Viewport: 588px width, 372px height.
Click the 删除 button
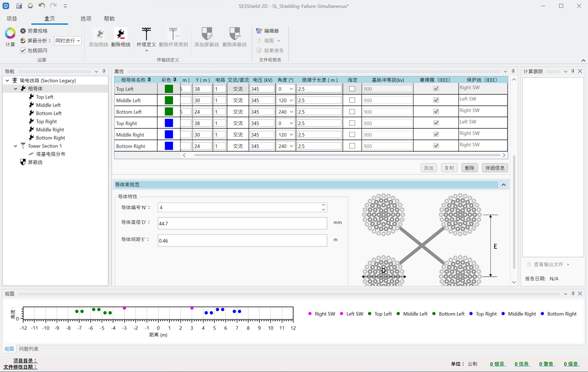[470, 168]
